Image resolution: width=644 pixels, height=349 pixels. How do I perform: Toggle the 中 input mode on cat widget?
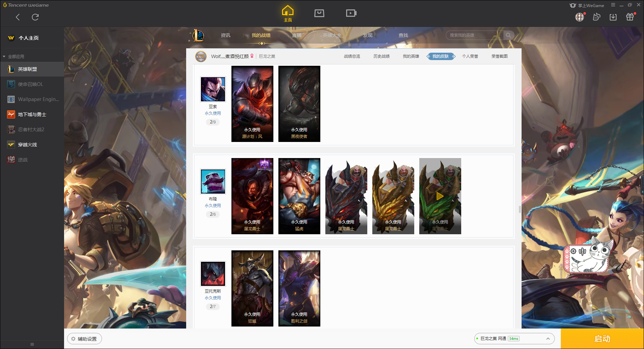tap(582, 251)
